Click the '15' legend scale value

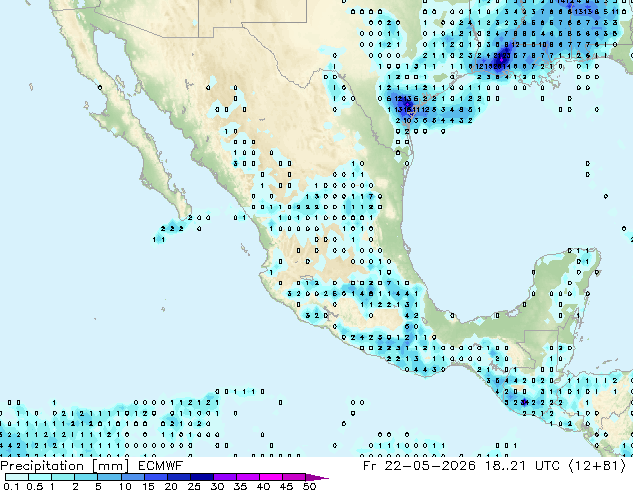click(x=148, y=486)
